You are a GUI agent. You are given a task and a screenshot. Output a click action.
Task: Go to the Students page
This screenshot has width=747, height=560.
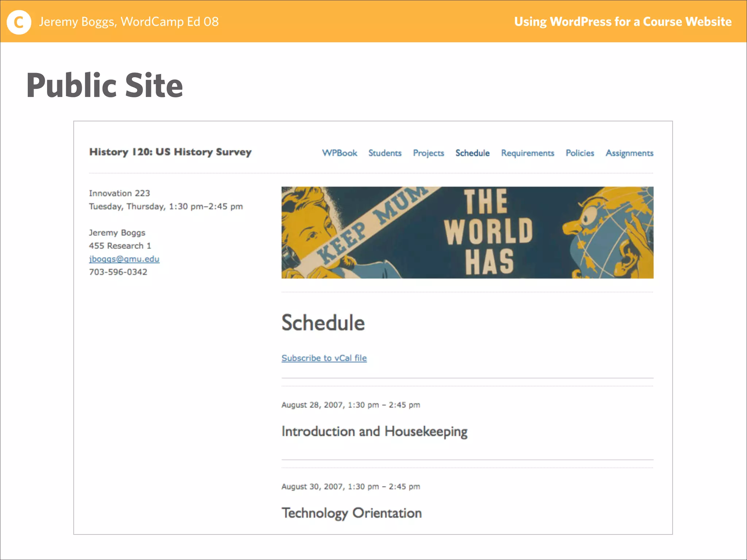coord(385,153)
